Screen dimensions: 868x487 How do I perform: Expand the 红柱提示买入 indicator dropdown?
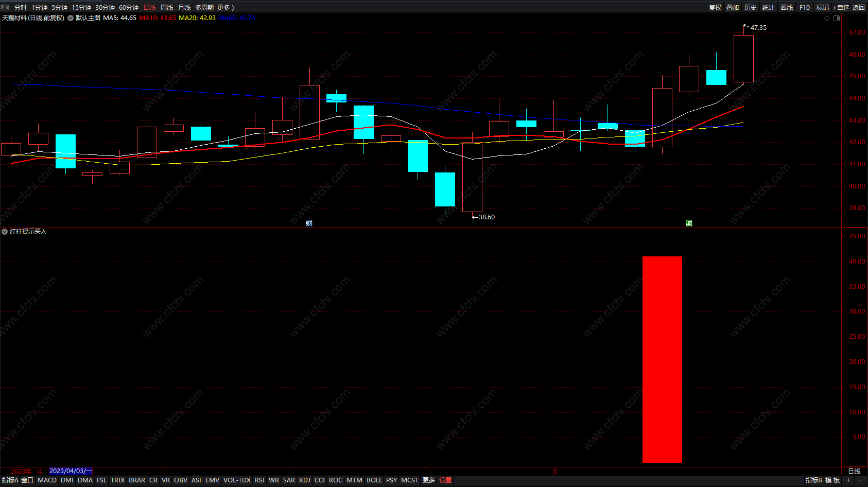[x=5, y=232]
